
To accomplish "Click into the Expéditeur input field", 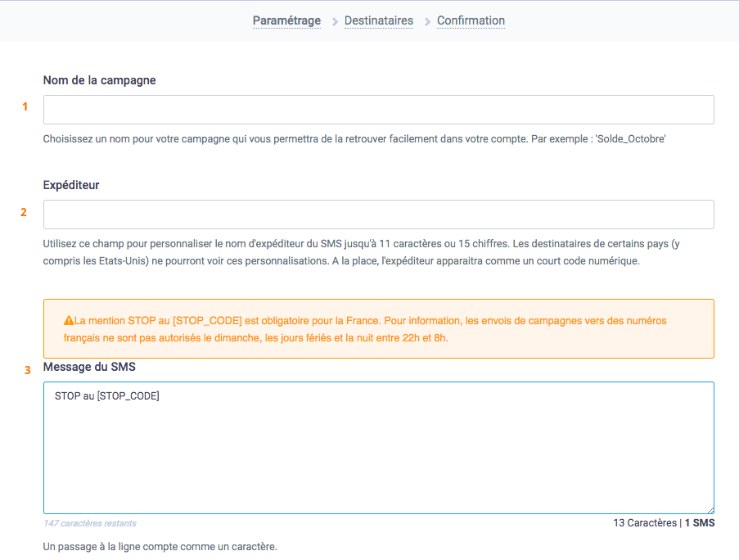I will [x=378, y=215].
